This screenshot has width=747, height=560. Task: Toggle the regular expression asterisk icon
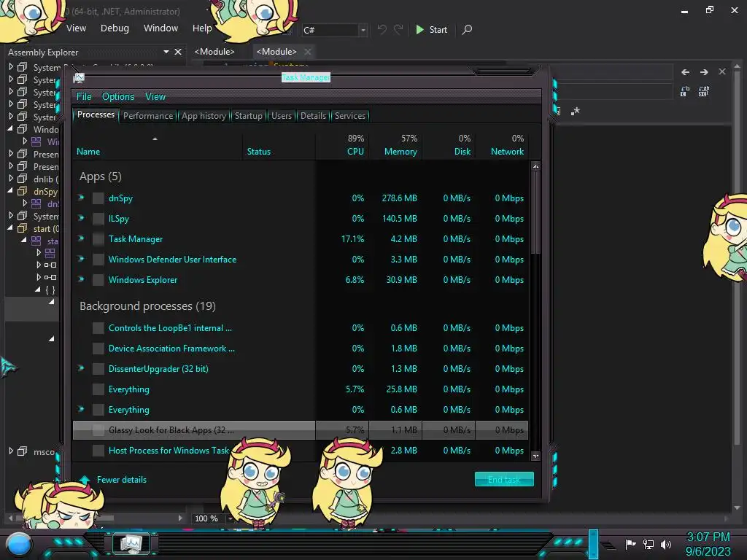click(576, 112)
